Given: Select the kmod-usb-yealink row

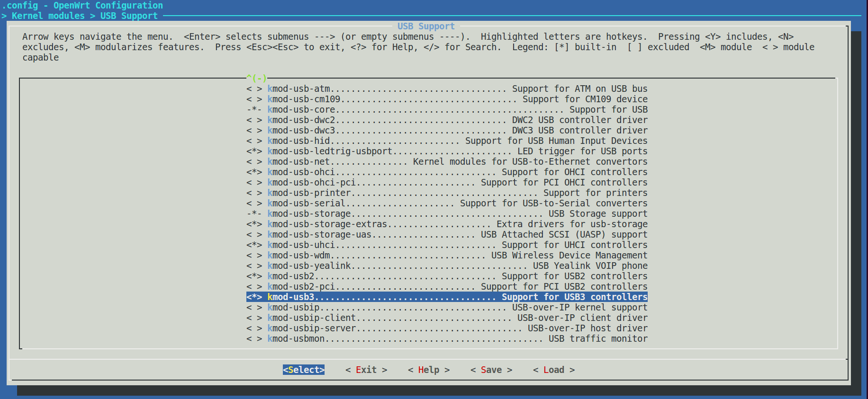Looking at the screenshot, I should point(447,266).
